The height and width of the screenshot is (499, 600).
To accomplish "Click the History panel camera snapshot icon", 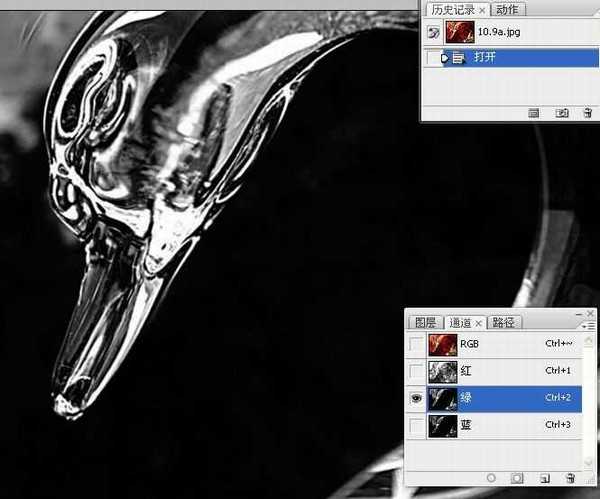I will [x=562, y=113].
